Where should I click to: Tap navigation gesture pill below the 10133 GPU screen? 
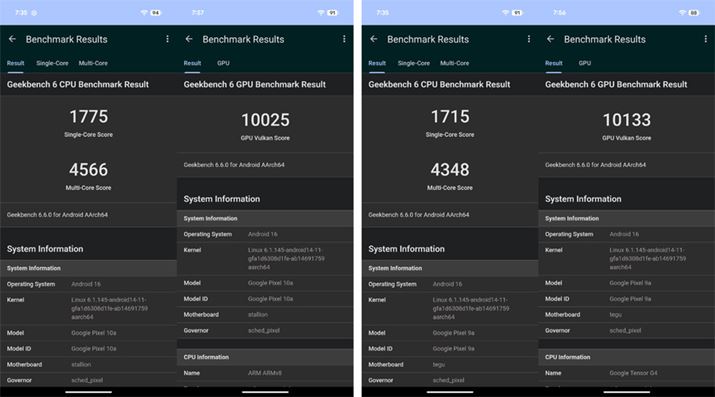[x=627, y=392]
